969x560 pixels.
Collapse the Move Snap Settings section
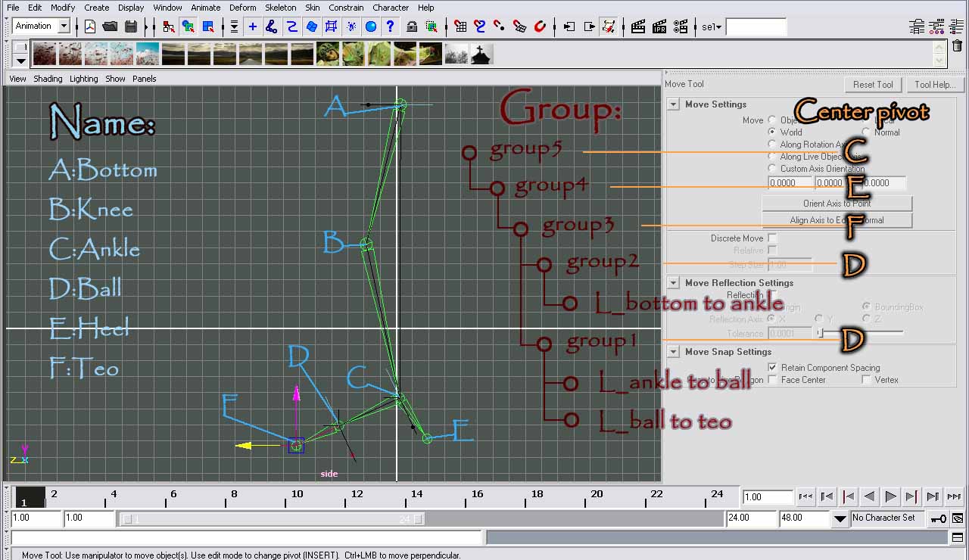coord(673,352)
